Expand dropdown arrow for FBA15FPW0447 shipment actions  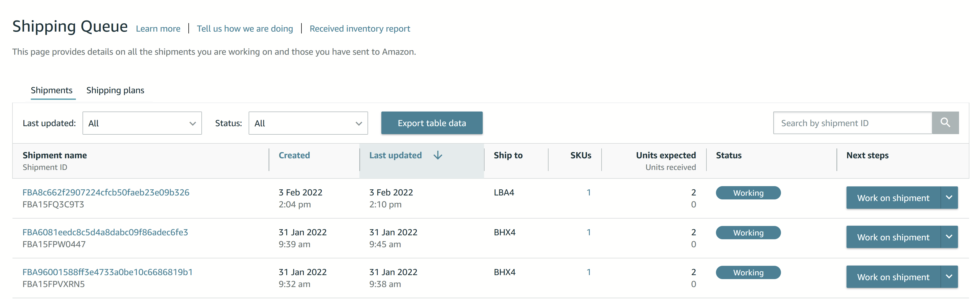(x=949, y=237)
